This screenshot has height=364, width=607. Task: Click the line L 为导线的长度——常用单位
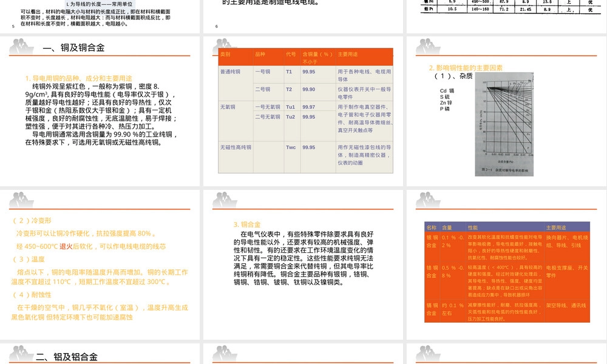[100, 4]
